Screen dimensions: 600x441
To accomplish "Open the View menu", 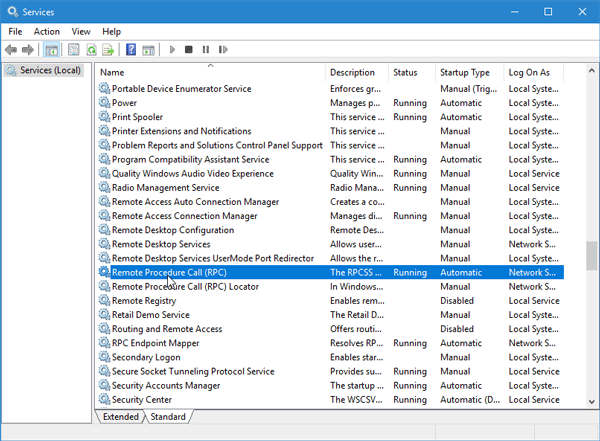I will click(x=81, y=32).
